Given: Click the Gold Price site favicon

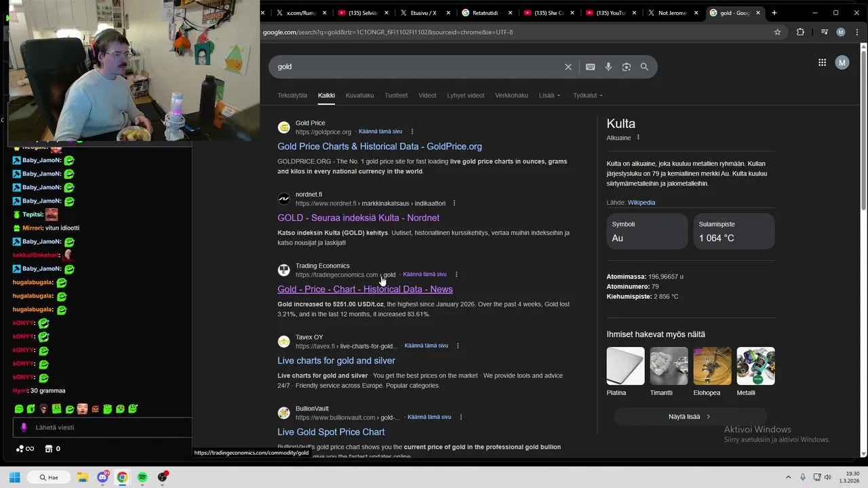Looking at the screenshot, I should [284, 127].
